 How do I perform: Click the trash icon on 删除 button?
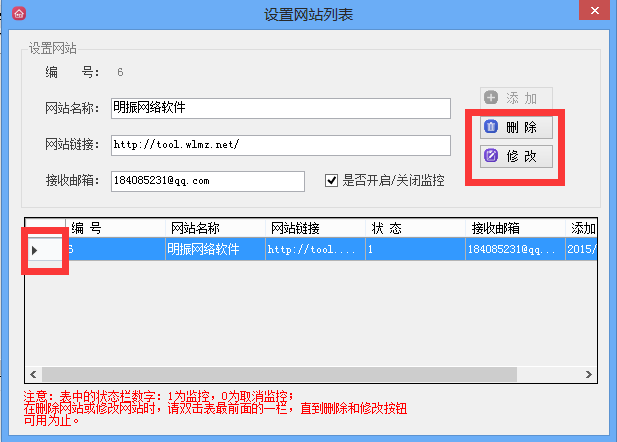coord(491,127)
